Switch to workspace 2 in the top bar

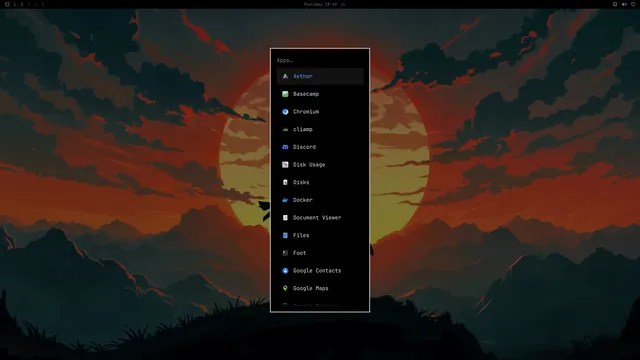click(x=22, y=4)
